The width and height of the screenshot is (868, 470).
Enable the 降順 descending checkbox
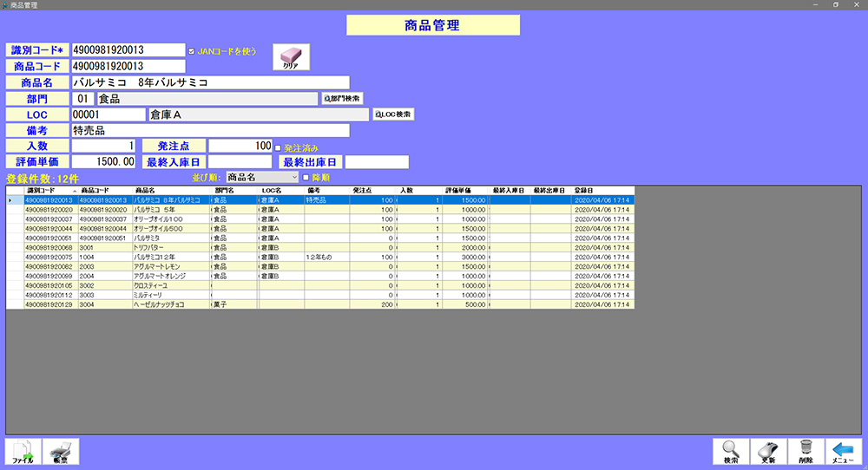pos(306,178)
